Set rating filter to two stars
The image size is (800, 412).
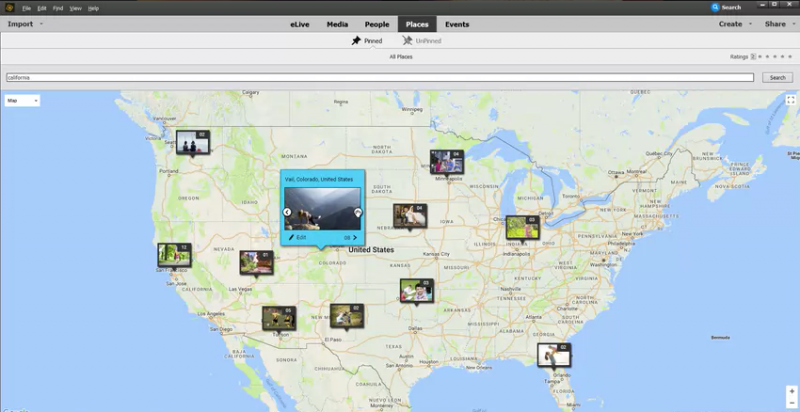click(768, 57)
